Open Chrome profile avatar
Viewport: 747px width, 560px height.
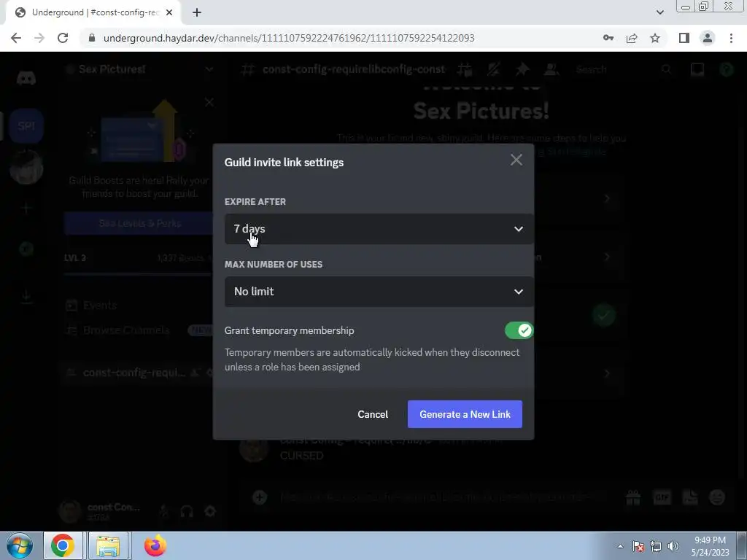[x=708, y=38]
